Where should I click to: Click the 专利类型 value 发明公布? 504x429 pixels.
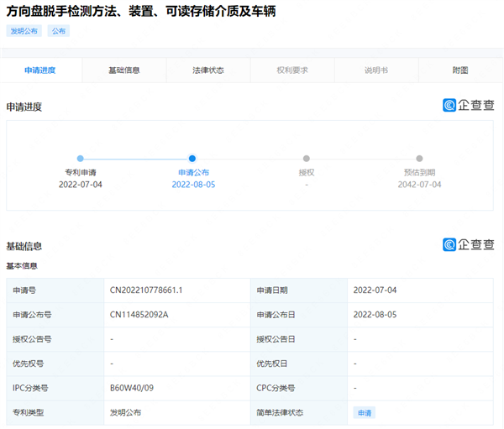pyautogui.click(x=126, y=412)
